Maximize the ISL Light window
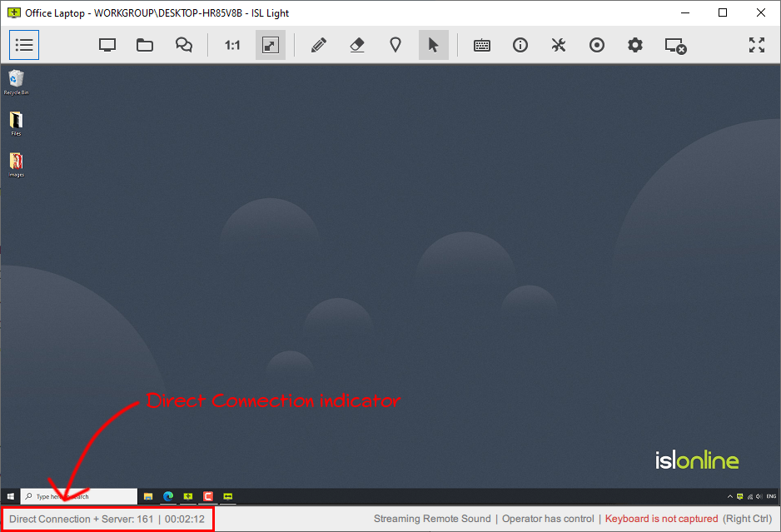 point(723,12)
